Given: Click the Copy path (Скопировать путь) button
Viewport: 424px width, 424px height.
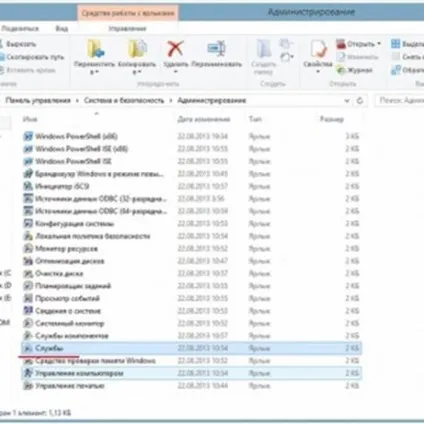Looking at the screenshot, I should [x=32, y=57].
